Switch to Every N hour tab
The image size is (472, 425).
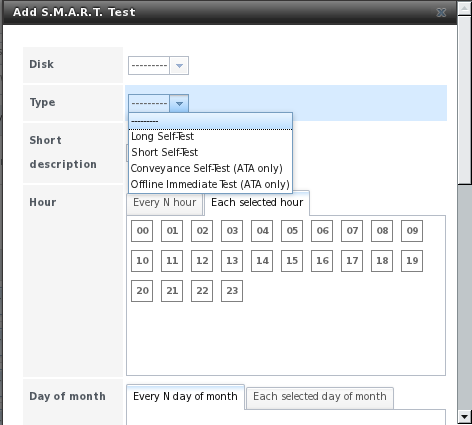(x=165, y=203)
